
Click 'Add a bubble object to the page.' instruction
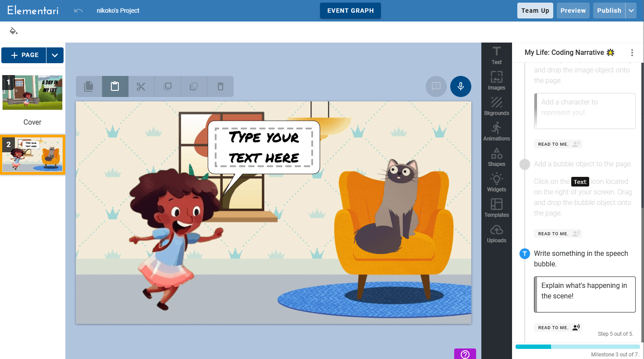pos(583,164)
